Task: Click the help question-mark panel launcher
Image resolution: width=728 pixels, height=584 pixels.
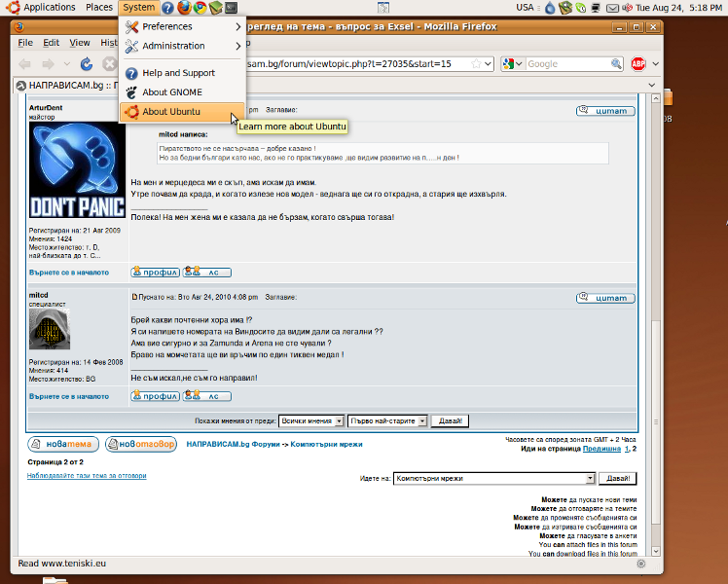Action: (168, 8)
